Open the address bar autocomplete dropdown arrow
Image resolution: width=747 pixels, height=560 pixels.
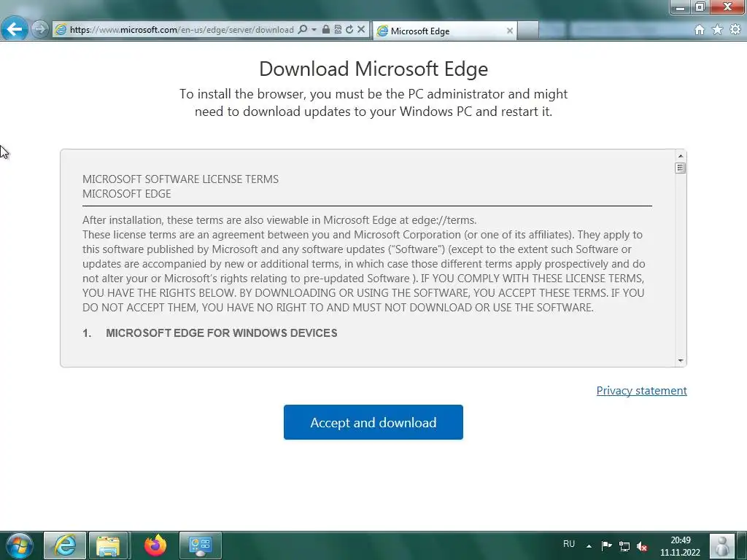tap(314, 29)
